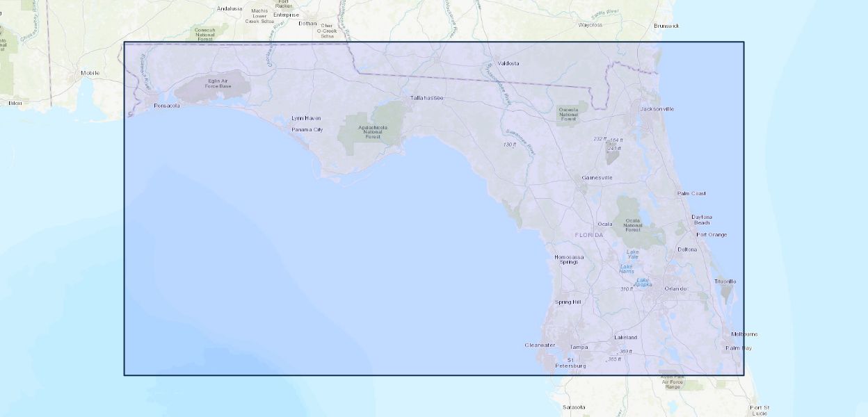This screenshot has width=868, height=417.
Task: Select the Mobile city label
Action: 90,73
